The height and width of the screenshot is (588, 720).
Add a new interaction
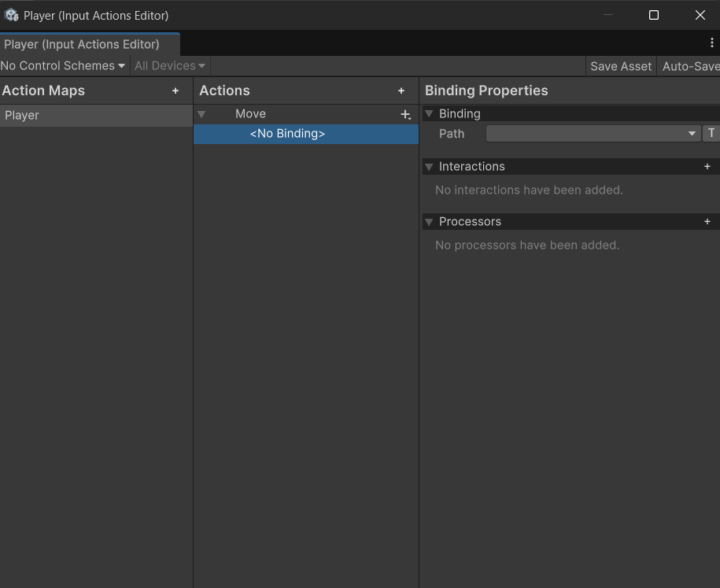(707, 166)
